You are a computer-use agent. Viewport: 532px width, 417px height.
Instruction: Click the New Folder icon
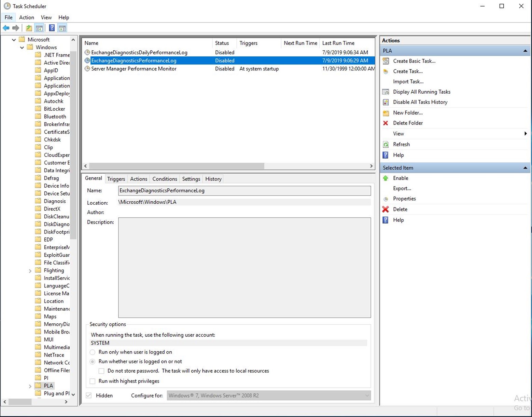click(386, 113)
